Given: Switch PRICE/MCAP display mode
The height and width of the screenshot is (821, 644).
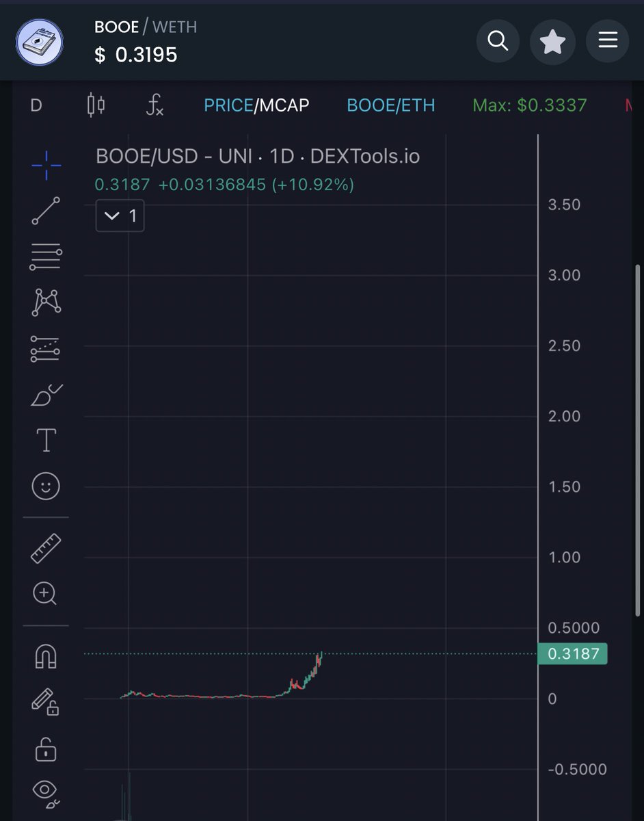Looking at the screenshot, I should tap(256, 105).
